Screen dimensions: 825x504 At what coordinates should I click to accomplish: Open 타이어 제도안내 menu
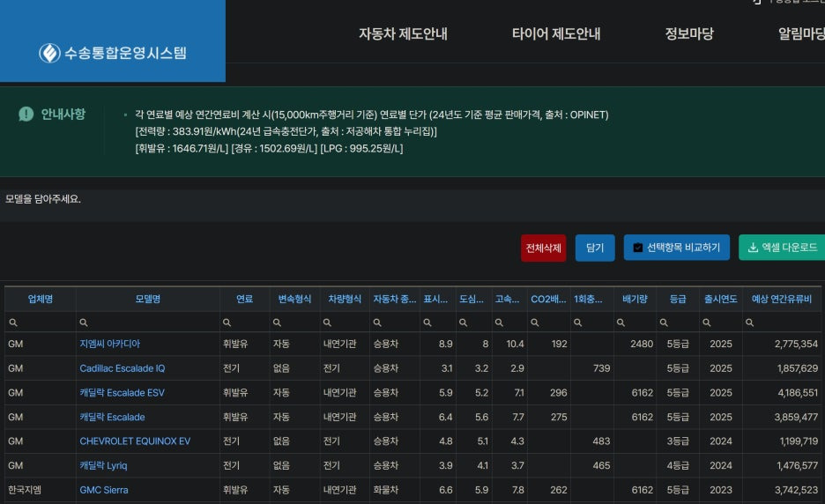coord(556,33)
